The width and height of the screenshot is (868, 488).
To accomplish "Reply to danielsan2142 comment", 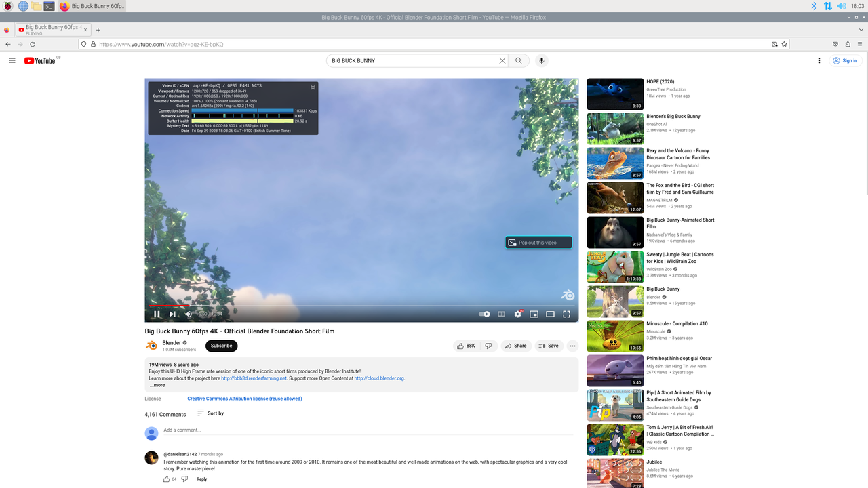I will click(201, 479).
